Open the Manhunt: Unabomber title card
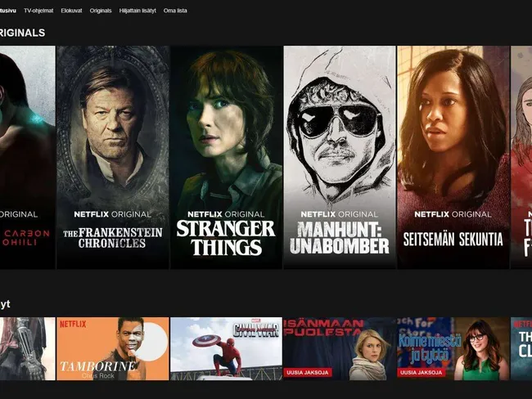This screenshot has width=532, height=399. [340, 157]
